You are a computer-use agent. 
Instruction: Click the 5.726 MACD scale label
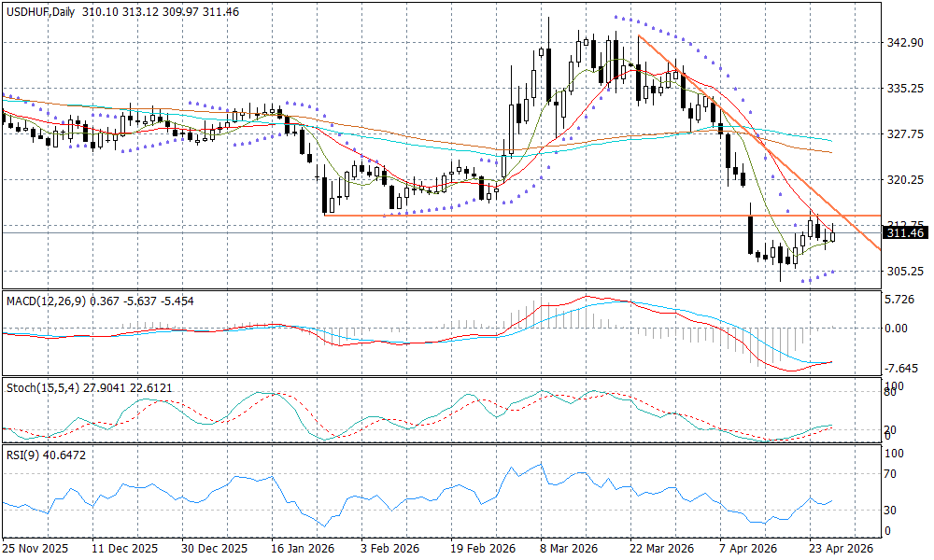coord(899,300)
